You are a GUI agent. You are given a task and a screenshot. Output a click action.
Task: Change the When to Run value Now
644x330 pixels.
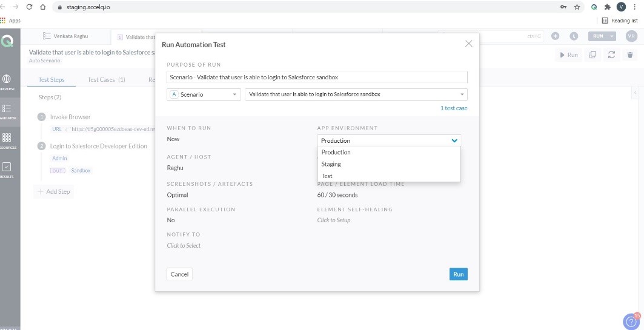click(x=173, y=139)
